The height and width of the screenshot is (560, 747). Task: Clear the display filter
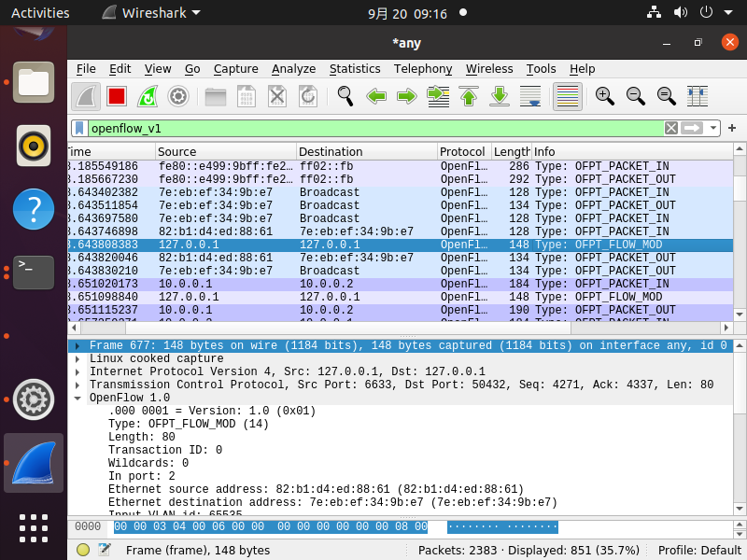point(671,128)
